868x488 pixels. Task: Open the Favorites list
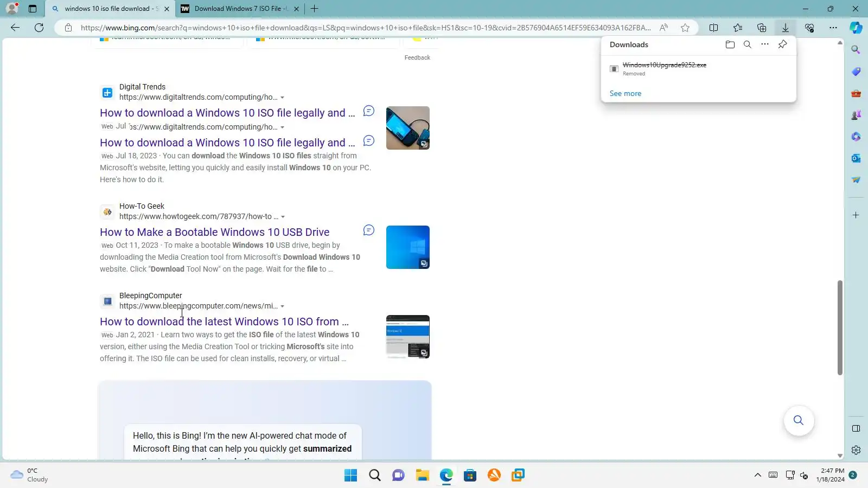(x=738, y=28)
